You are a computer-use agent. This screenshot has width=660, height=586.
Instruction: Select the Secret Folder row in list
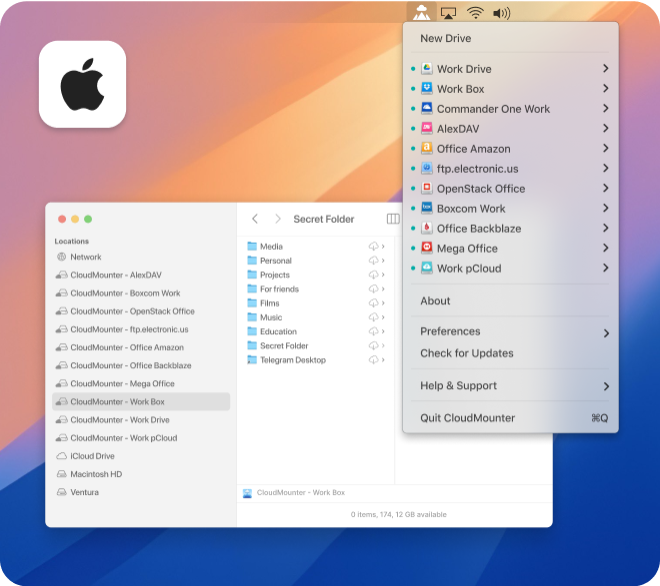pyautogui.click(x=316, y=346)
